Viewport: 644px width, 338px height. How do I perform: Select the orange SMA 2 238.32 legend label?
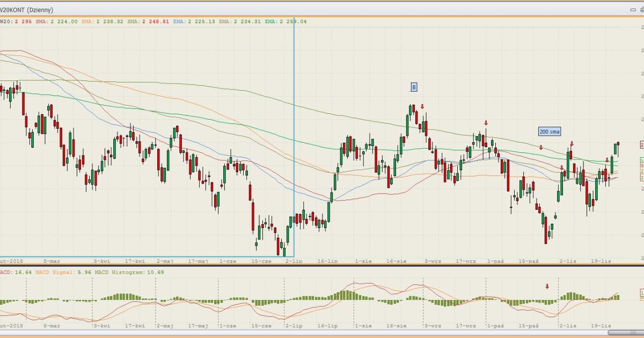tap(103, 21)
